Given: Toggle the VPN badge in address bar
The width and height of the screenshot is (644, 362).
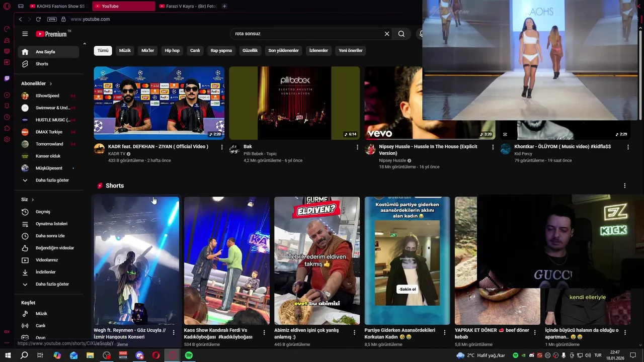Looking at the screenshot, I should pos(52,19).
